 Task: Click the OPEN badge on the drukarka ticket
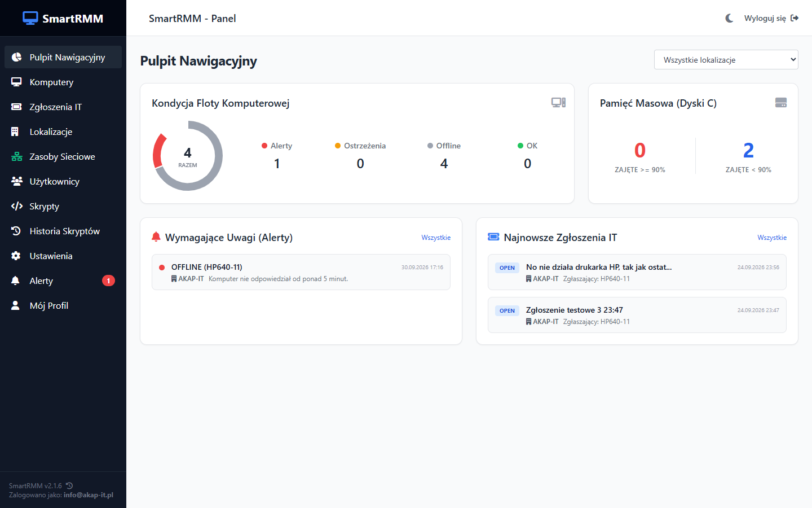[507, 268]
